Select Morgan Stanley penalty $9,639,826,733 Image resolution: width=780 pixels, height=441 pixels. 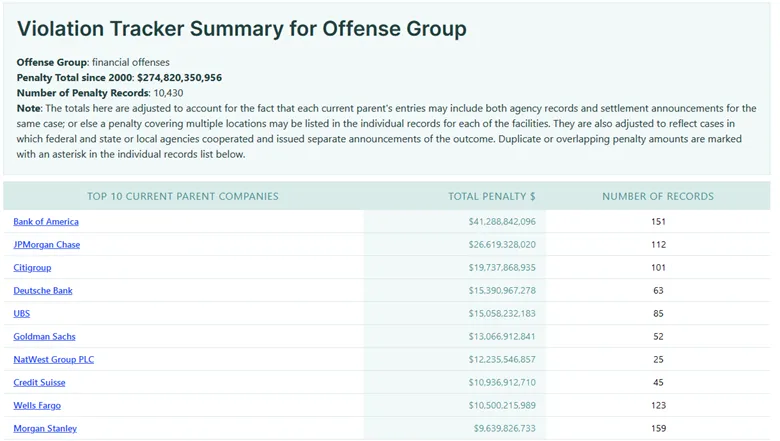click(504, 428)
